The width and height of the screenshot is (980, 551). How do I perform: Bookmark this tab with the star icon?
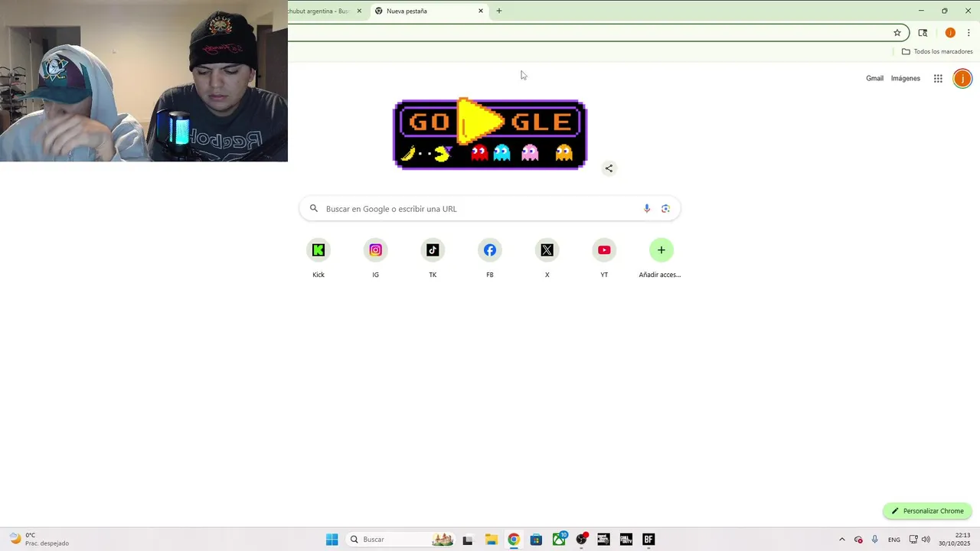coord(897,33)
